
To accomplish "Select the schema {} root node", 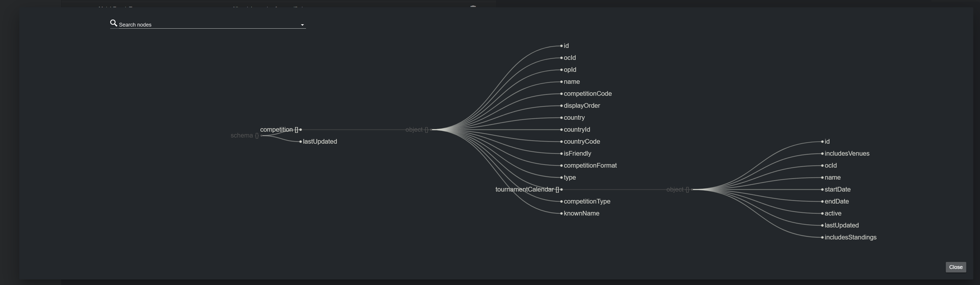I will click(x=245, y=136).
